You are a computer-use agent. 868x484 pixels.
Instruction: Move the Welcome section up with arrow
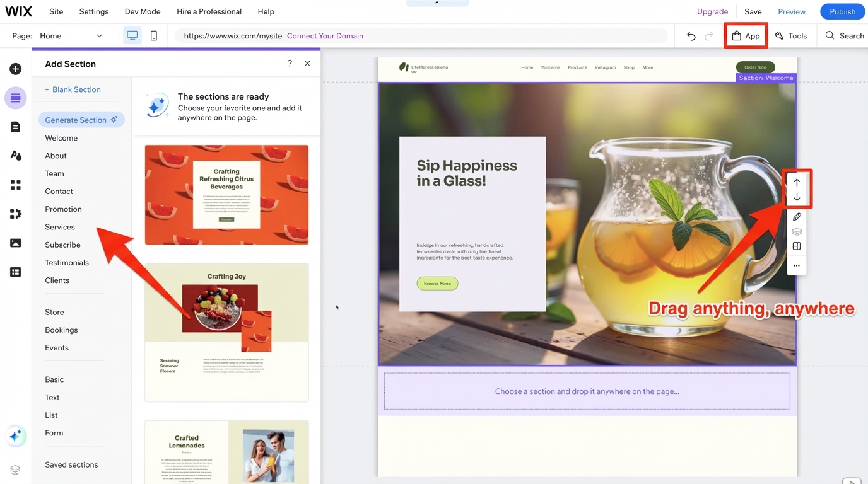[797, 181]
